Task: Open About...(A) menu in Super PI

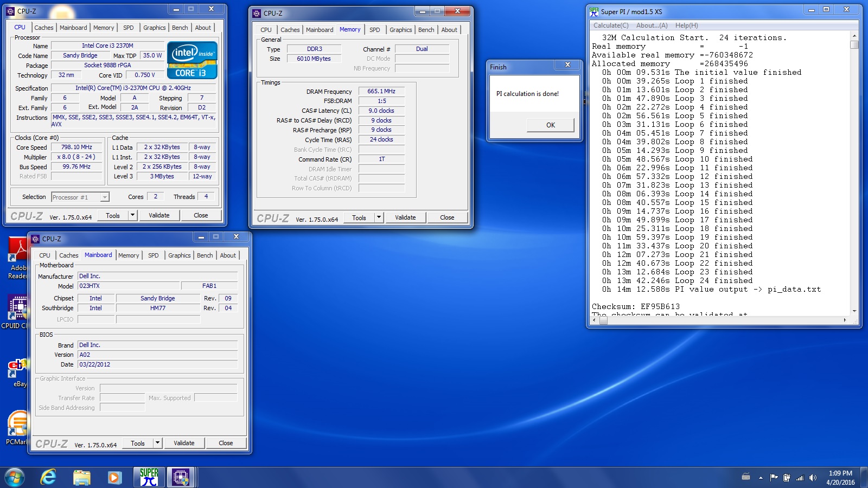Action: pos(652,25)
